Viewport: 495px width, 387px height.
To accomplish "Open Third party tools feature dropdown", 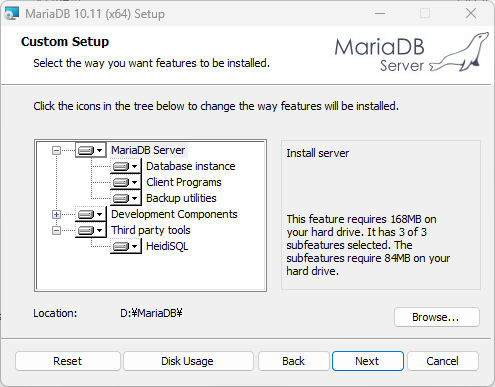I will coord(90,230).
